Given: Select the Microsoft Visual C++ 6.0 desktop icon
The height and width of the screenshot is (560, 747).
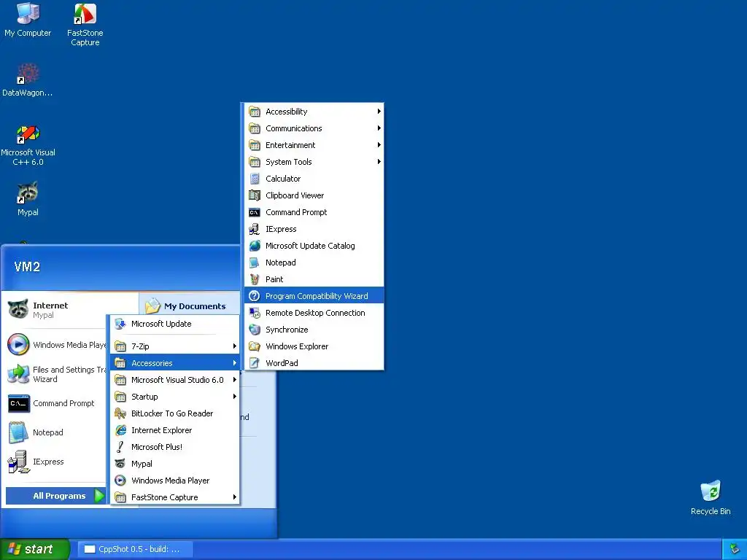Looking at the screenshot, I should (x=28, y=145).
